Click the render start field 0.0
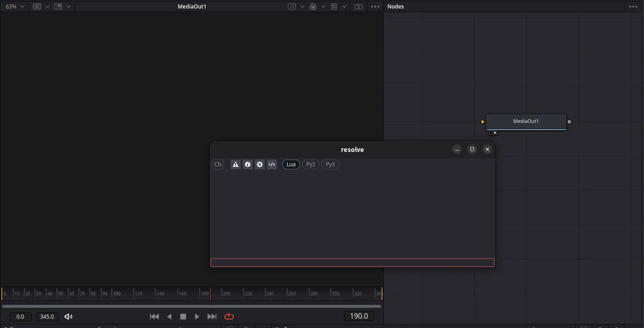Screen dimensions: 644x328 click(x=21, y=317)
